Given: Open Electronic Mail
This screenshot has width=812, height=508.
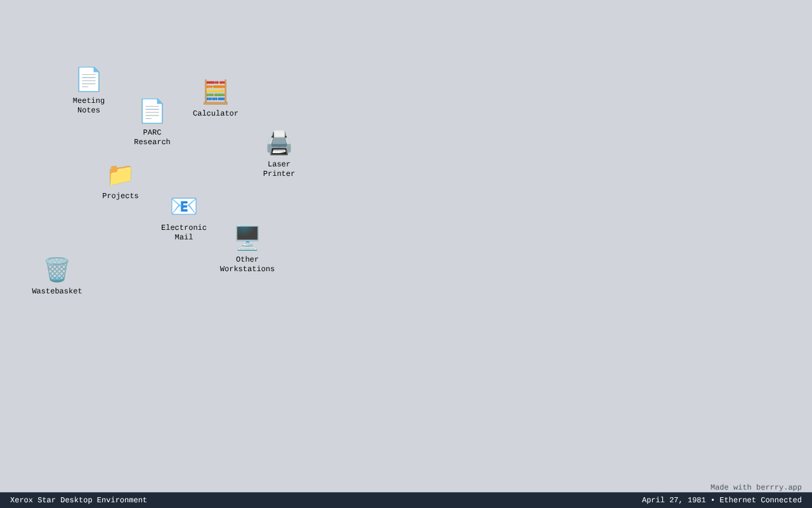Looking at the screenshot, I should point(183,206).
